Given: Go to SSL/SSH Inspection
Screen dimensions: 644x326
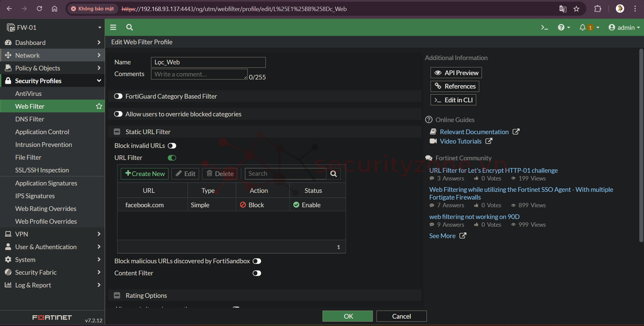Looking at the screenshot, I should (42, 170).
